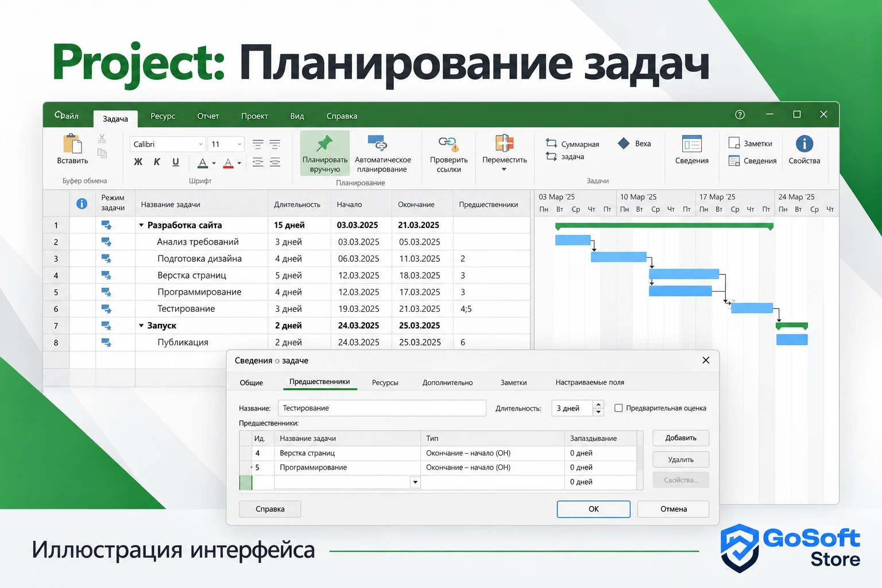Viewport: 882px width, 588px height.
Task: Collapse the Разработка сайта summary task
Action: (x=141, y=225)
